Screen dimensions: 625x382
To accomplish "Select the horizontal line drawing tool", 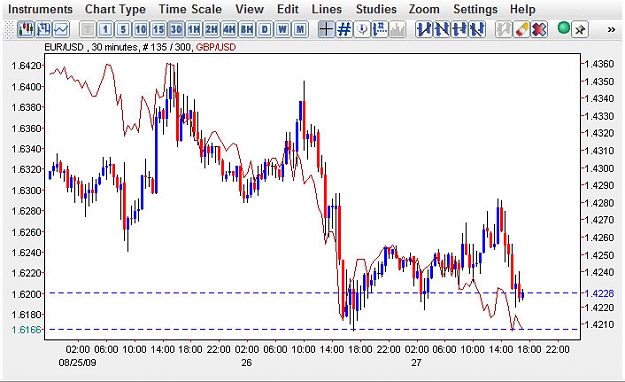I will point(459,30).
